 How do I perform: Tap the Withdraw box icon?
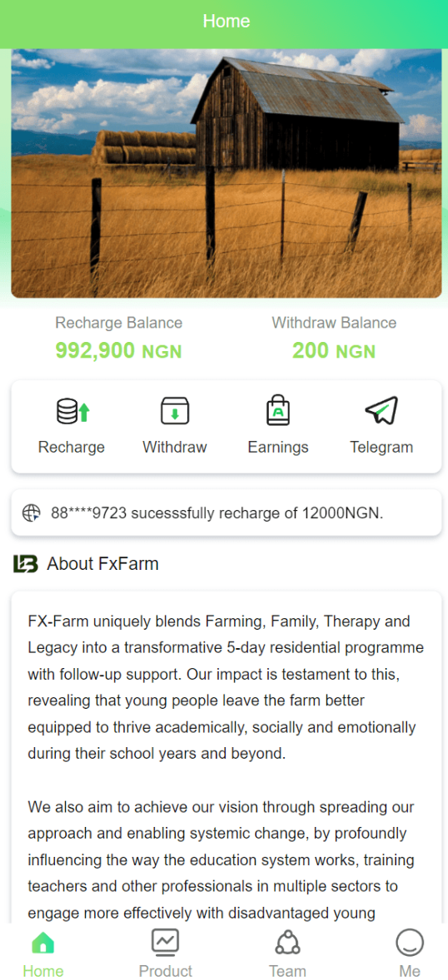(175, 411)
